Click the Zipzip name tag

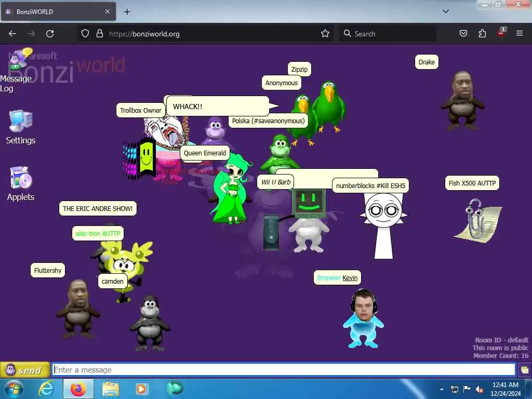[299, 69]
